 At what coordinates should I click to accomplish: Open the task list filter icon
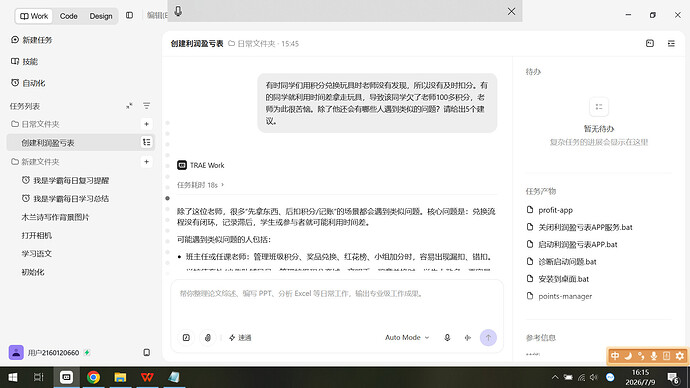point(147,106)
